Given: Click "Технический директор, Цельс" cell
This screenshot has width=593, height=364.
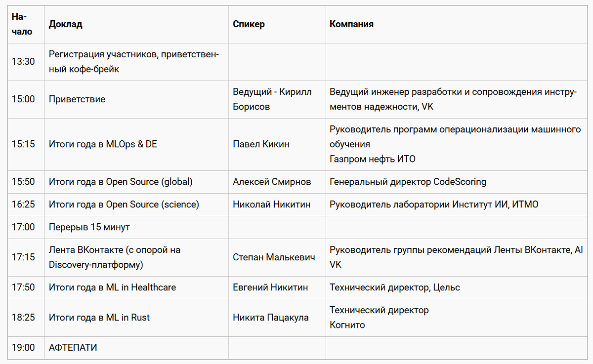Looking at the screenshot, I should pyautogui.click(x=395, y=287).
